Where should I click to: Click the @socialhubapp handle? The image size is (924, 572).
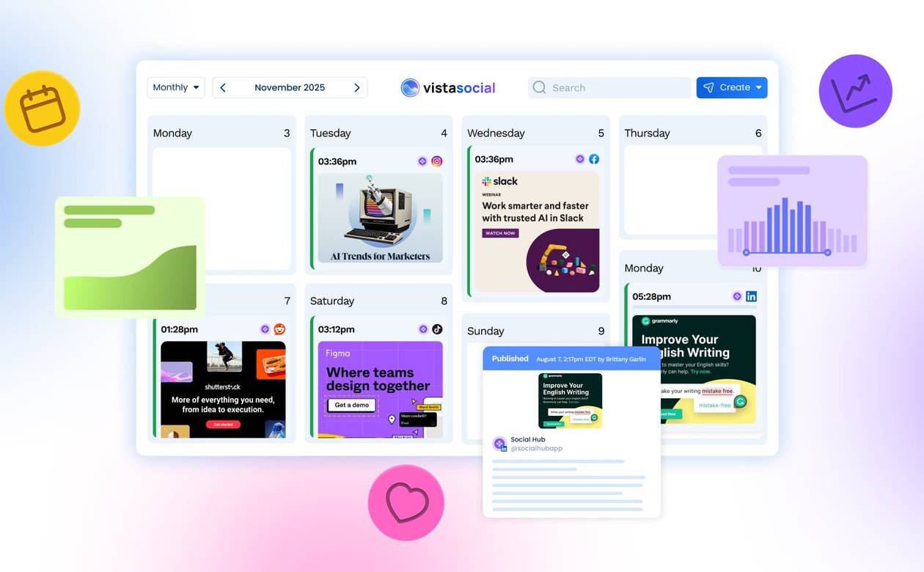coord(537,448)
